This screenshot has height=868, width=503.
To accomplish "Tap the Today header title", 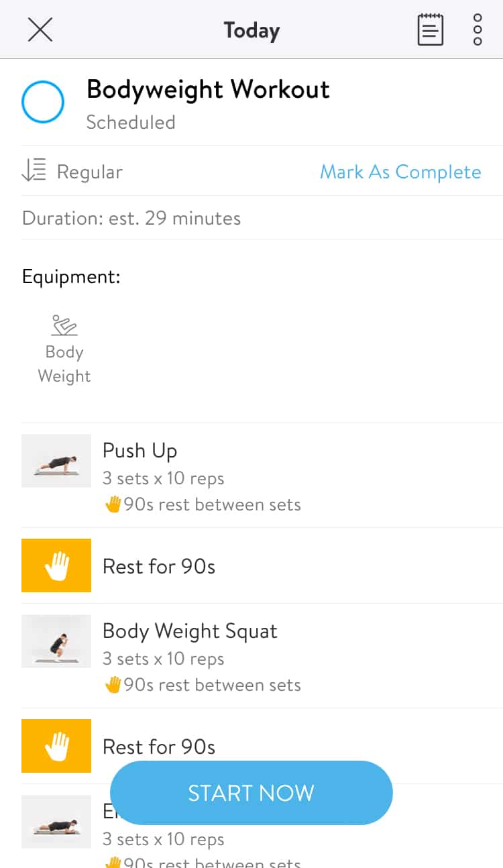I will point(251,30).
